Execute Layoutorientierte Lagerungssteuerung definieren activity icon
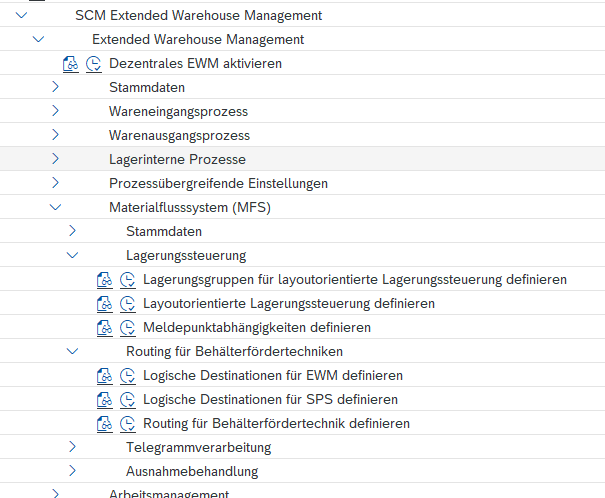Viewport: 605px width, 498px height. (128, 304)
